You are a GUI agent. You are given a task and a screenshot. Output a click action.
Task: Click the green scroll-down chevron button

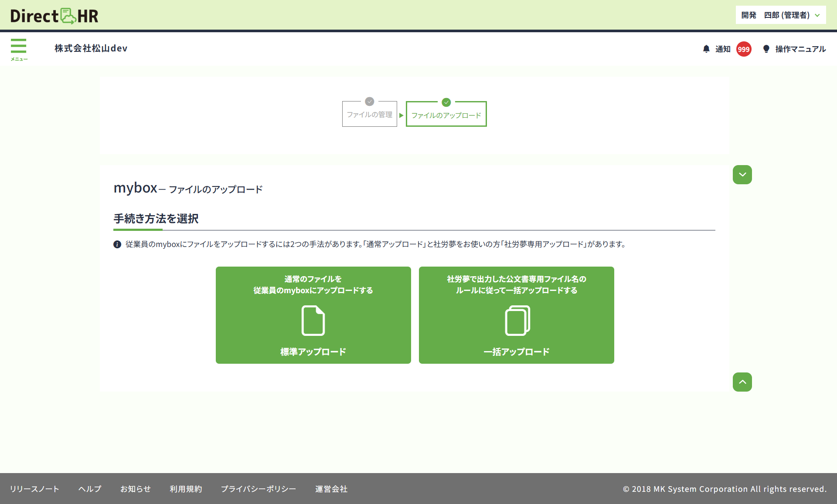point(742,175)
